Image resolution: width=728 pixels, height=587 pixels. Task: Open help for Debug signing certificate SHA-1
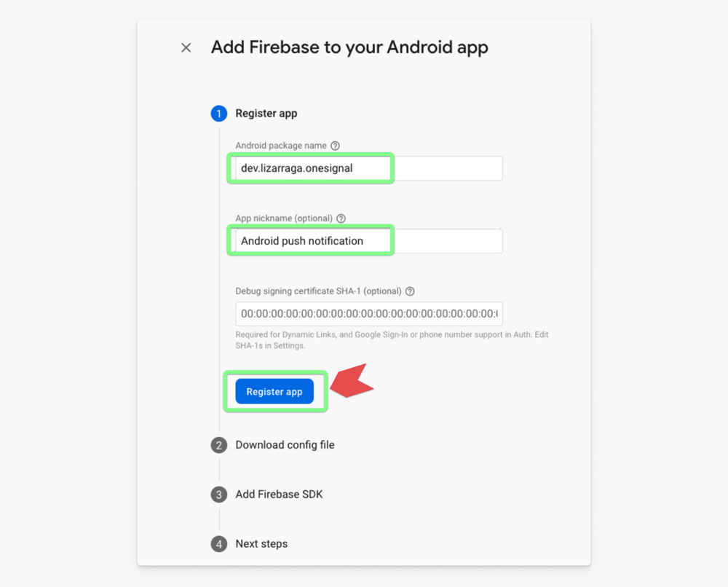(410, 291)
